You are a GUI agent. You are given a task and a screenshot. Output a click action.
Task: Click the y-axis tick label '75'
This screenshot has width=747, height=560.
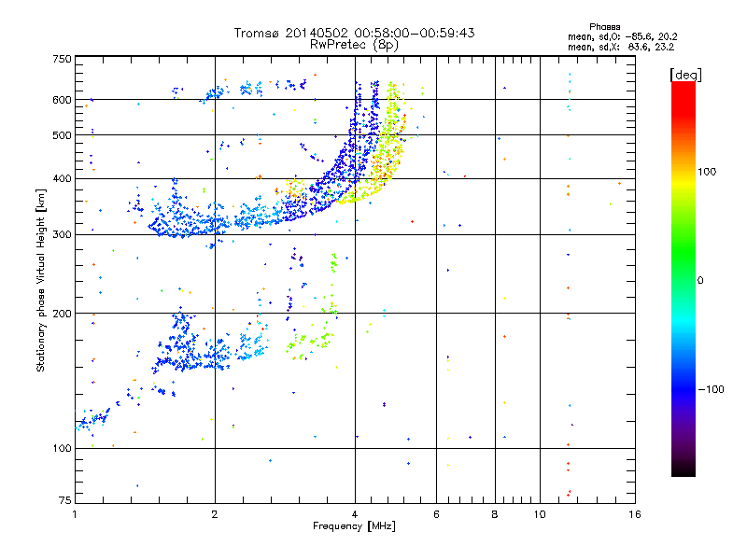[x=65, y=500]
